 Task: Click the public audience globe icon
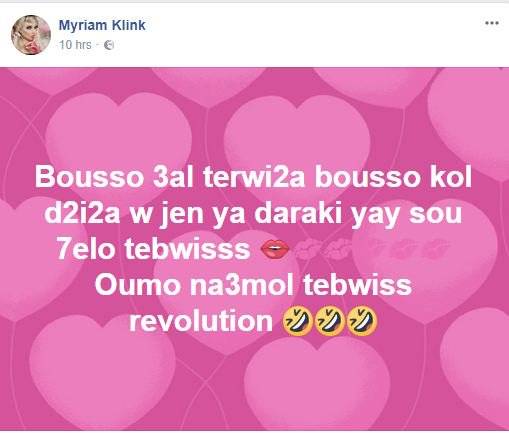[109, 45]
